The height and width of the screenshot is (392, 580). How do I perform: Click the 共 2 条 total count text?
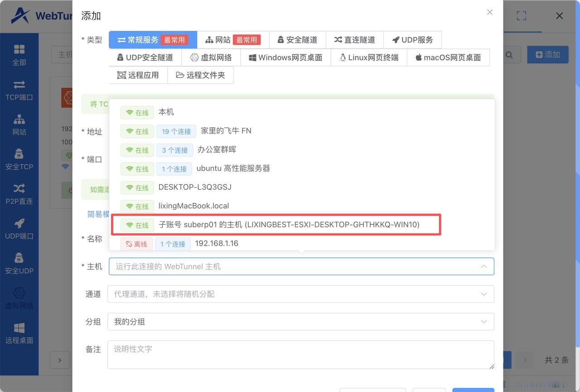[x=556, y=360]
